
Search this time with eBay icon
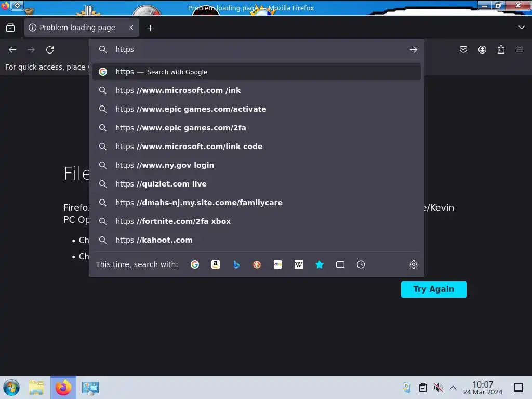click(278, 264)
